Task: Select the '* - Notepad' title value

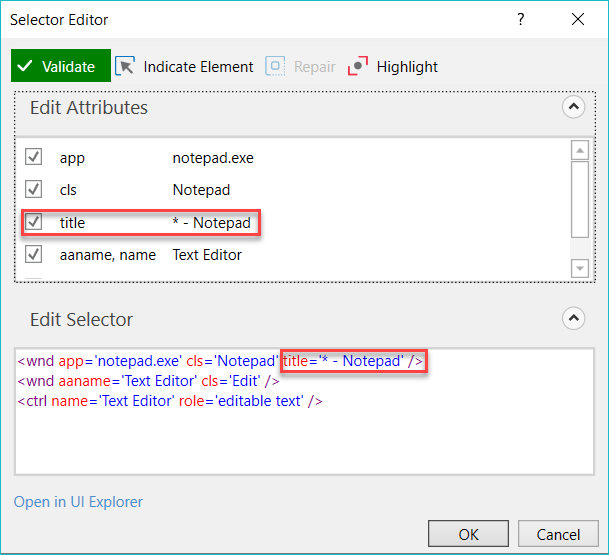Action: 212,223
